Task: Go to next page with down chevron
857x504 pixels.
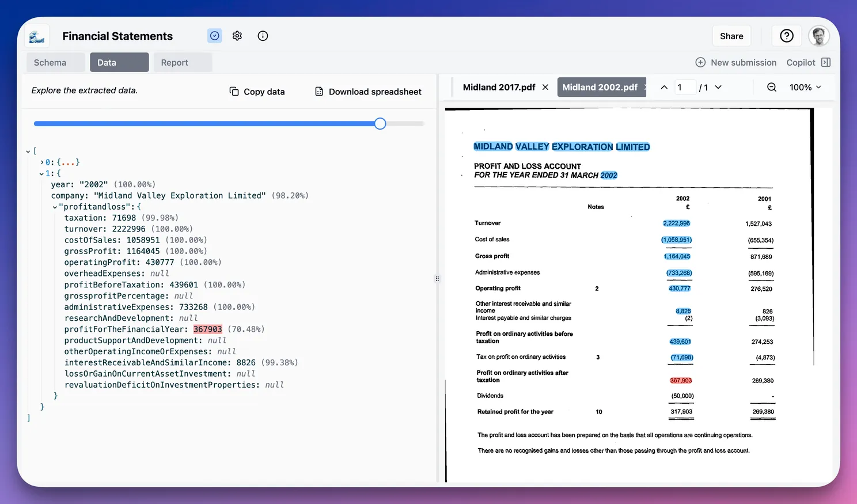Action: pyautogui.click(x=718, y=87)
